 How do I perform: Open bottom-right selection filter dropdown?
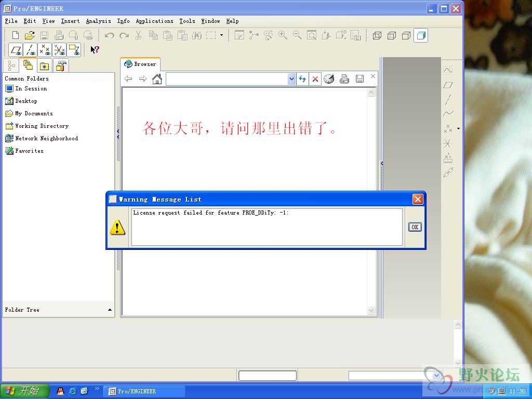[436, 375]
